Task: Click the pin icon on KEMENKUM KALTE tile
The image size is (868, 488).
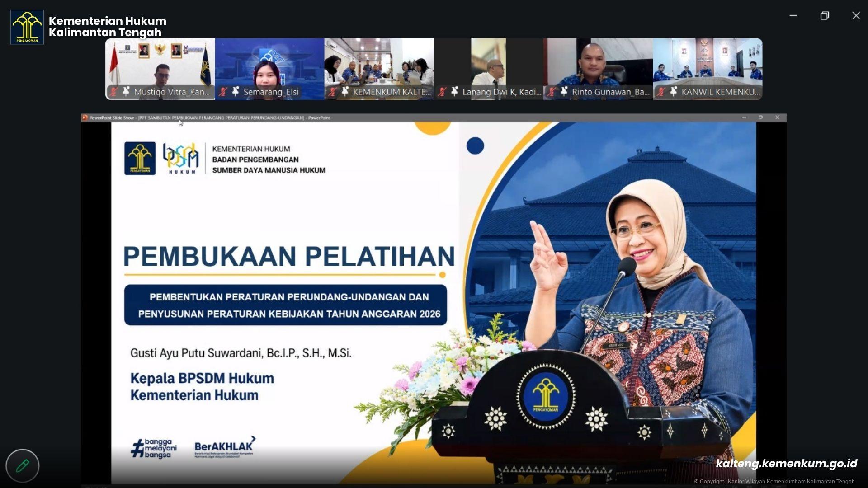Action: point(345,91)
